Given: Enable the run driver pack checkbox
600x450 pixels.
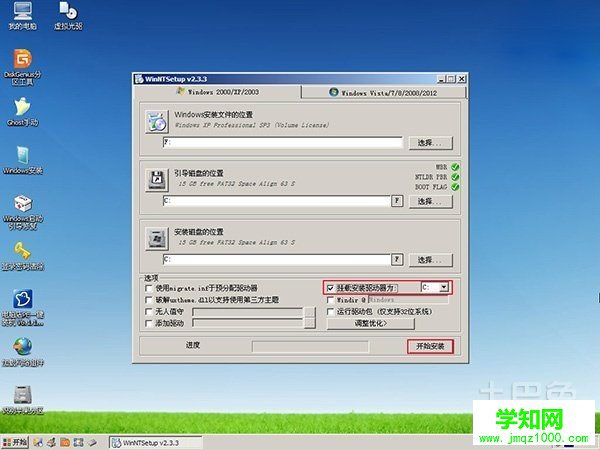Looking at the screenshot, I should (x=331, y=312).
